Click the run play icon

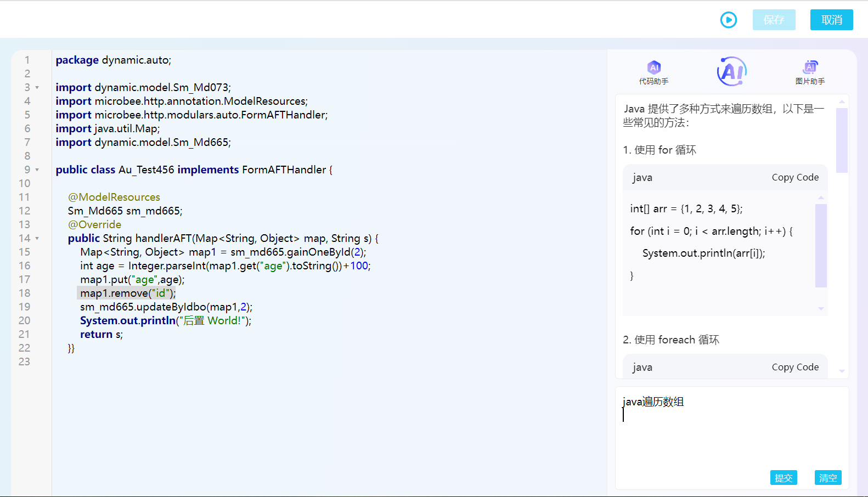coord(728,20)
